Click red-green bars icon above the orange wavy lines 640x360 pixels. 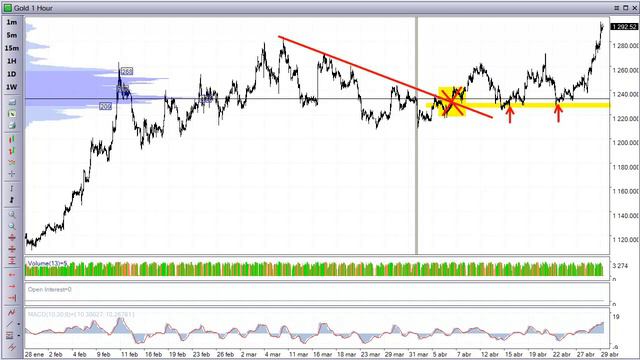(x=12, y=151)
